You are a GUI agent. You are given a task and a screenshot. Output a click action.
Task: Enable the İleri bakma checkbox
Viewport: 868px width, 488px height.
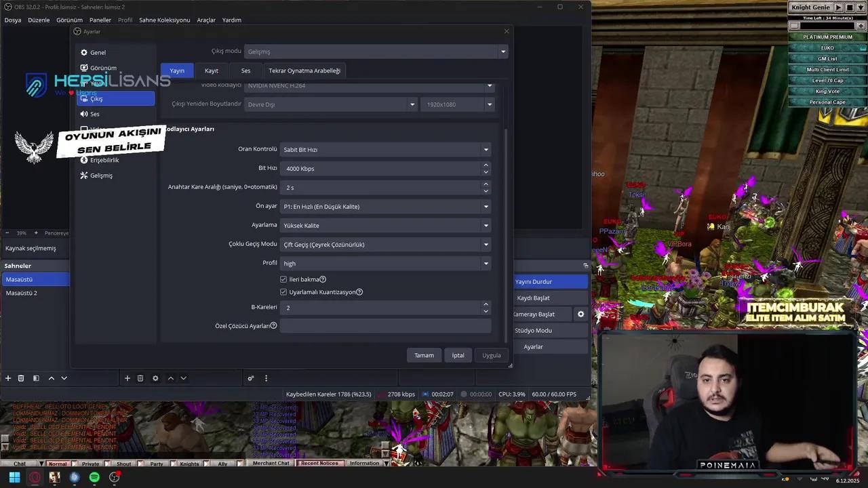point(283,279)
